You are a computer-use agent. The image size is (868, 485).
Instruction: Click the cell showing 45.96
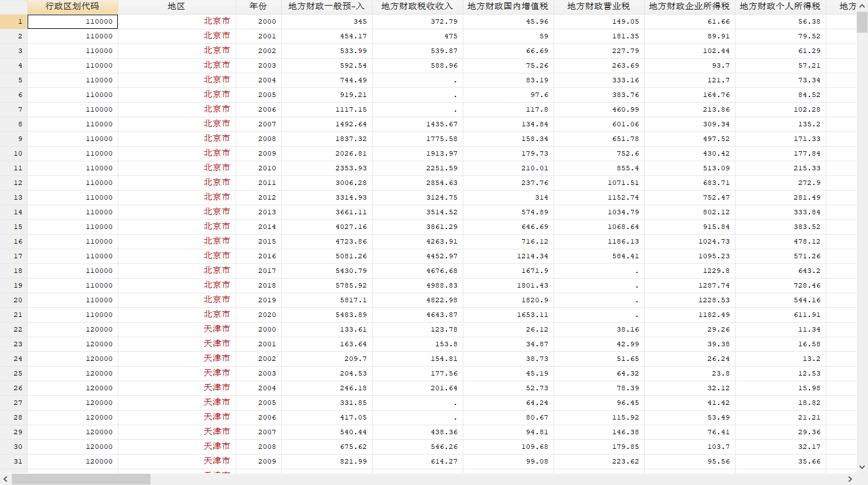[508, 21]
